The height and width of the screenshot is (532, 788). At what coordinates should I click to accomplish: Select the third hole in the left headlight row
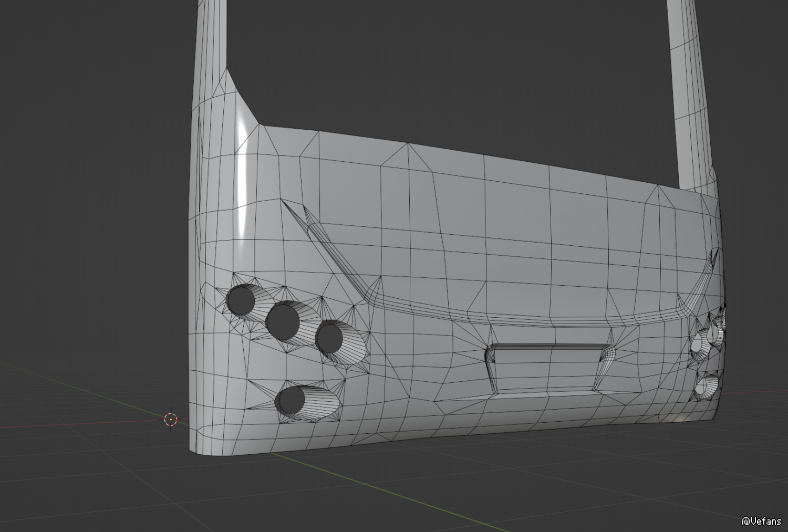click(x=329, y=338)
